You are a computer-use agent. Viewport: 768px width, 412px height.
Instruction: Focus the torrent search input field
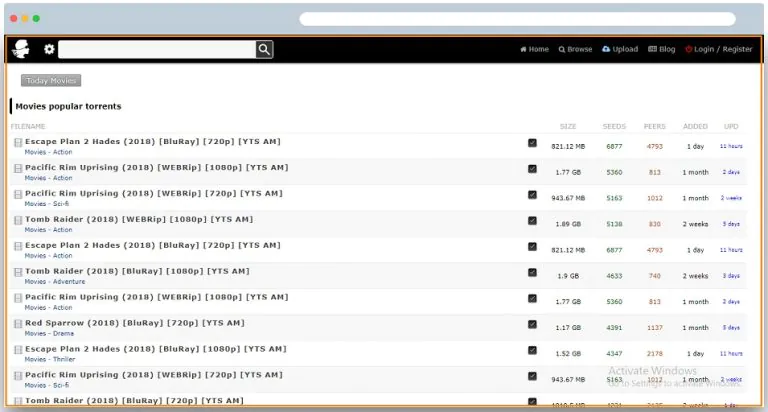point(157,49)
